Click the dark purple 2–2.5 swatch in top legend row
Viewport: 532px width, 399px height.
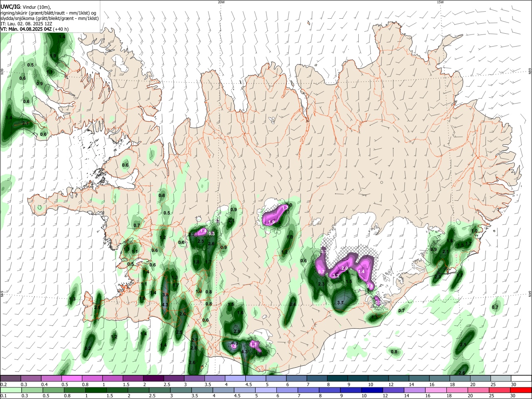point(153,379)
